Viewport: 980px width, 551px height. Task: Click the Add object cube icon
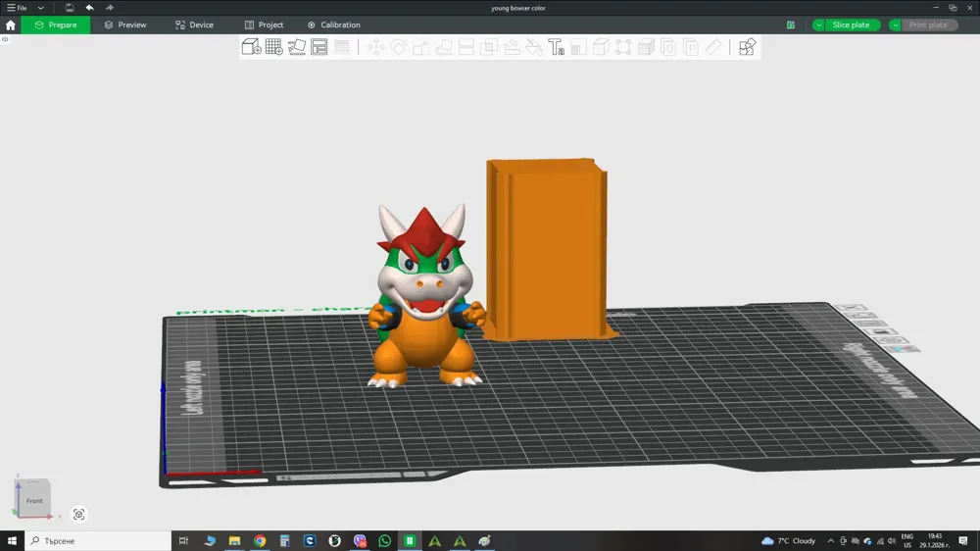[x=251, y=47]
